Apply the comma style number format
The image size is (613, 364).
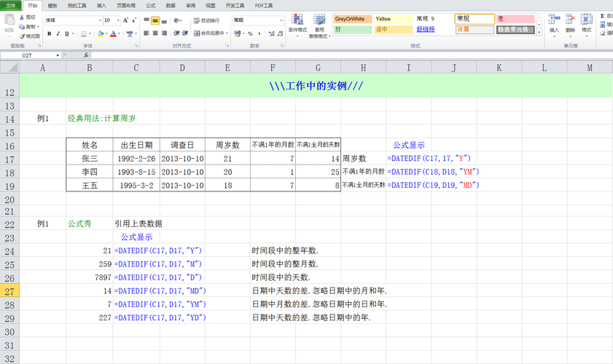coord(259,33)
